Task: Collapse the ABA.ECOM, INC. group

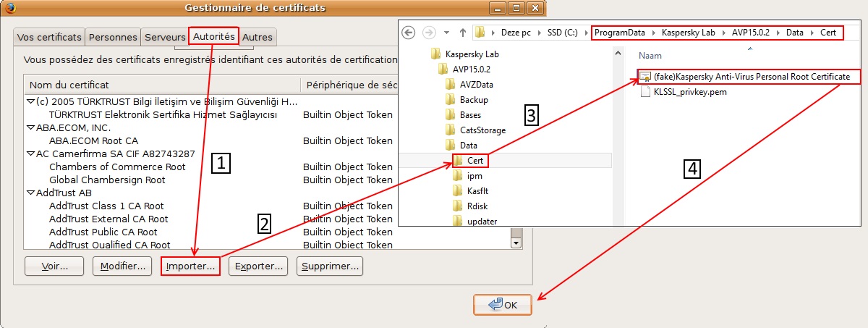Action: click(x=30, y=128)
